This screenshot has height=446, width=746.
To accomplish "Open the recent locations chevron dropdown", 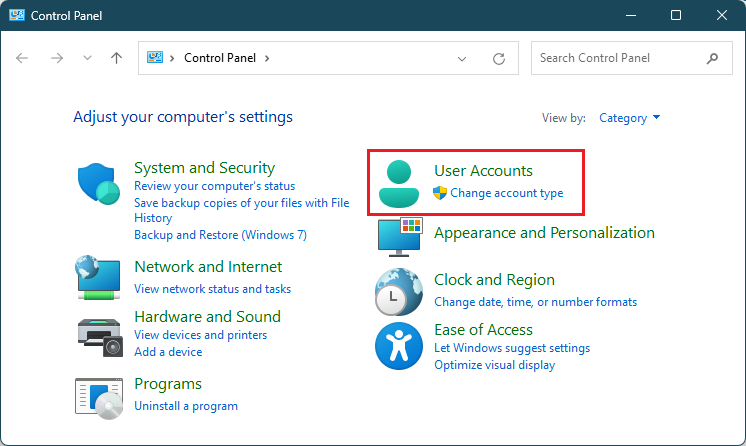I will [x=87, y=58].
